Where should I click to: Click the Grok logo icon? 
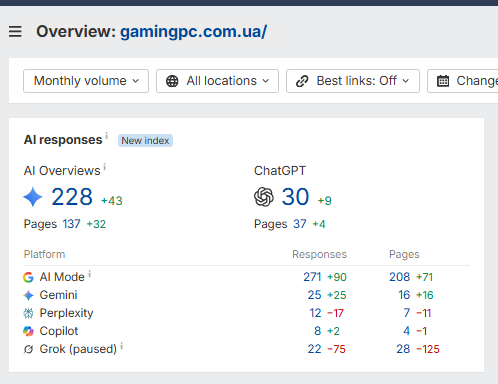coord(28,349)
